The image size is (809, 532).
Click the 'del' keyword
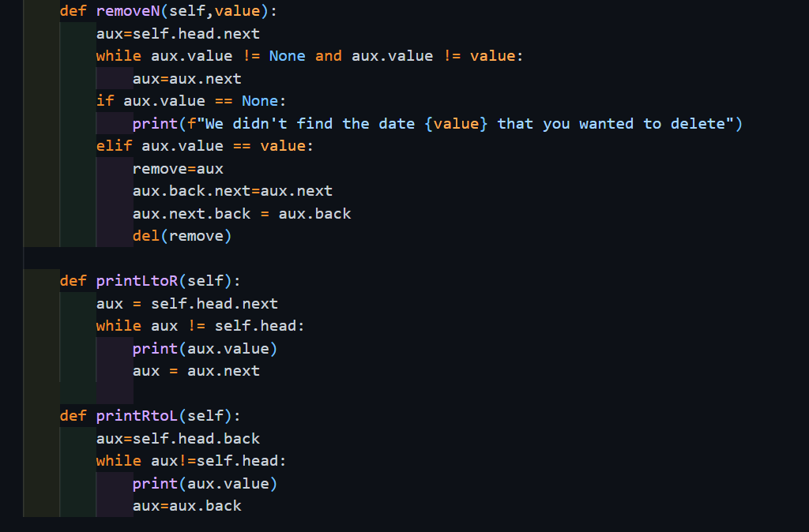tap(146, 236)
